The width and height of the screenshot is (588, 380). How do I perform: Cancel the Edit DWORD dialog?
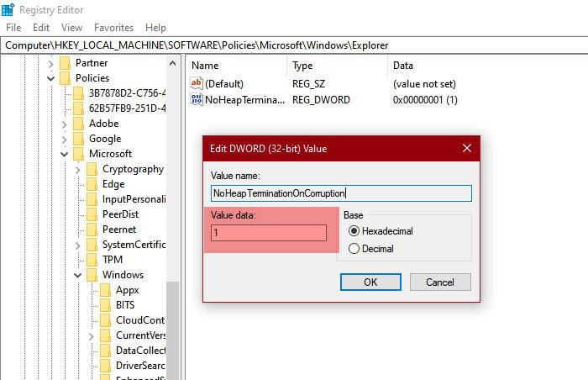tap(440, 282)
